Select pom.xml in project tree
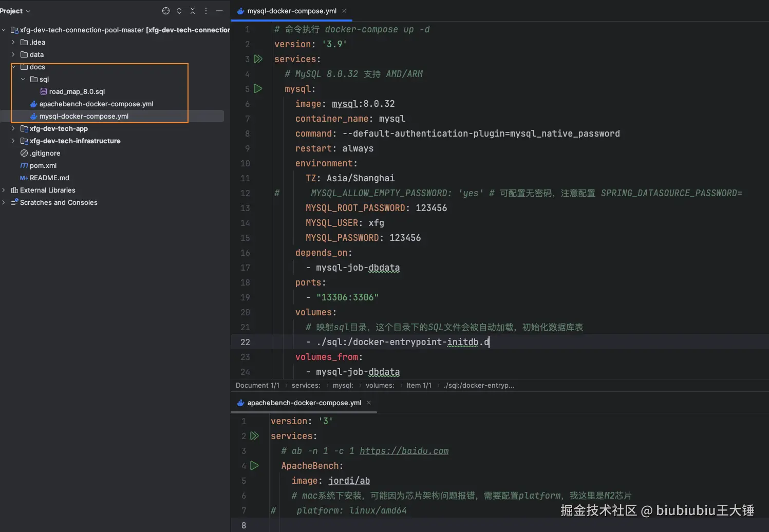The image size is (769, 532). [x=43, y=165]
